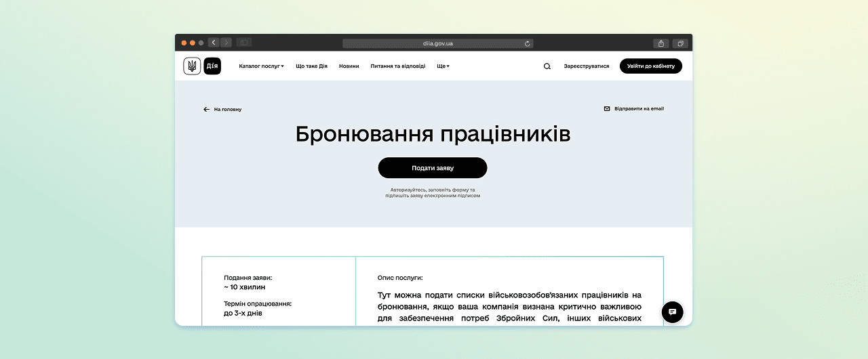Show all tabs using the tabs overview icon

pyautogui.click(x=680, y=43)
